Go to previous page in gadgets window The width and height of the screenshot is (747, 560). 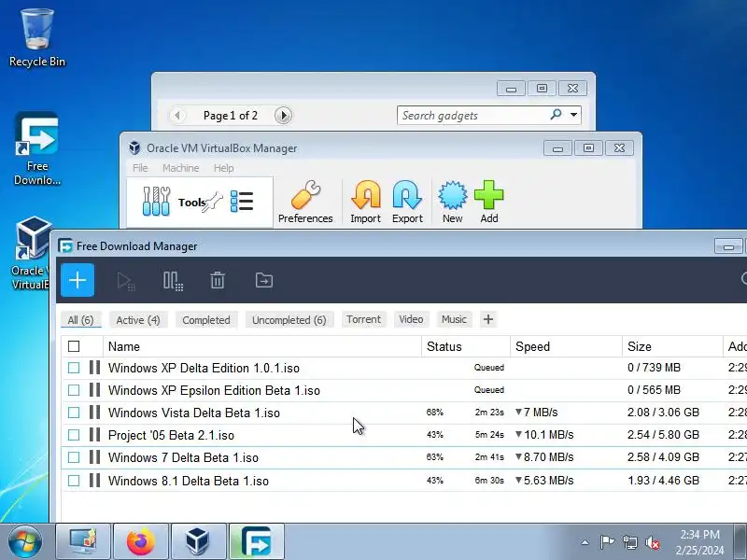[177, 115]
